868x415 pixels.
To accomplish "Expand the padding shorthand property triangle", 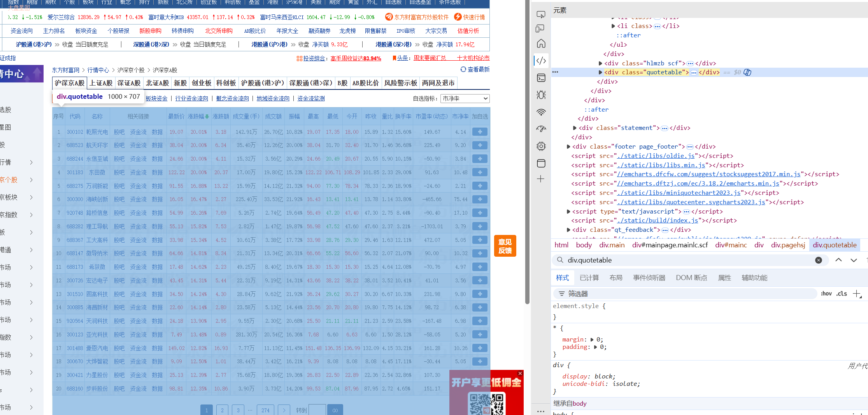I will point(595,347).
